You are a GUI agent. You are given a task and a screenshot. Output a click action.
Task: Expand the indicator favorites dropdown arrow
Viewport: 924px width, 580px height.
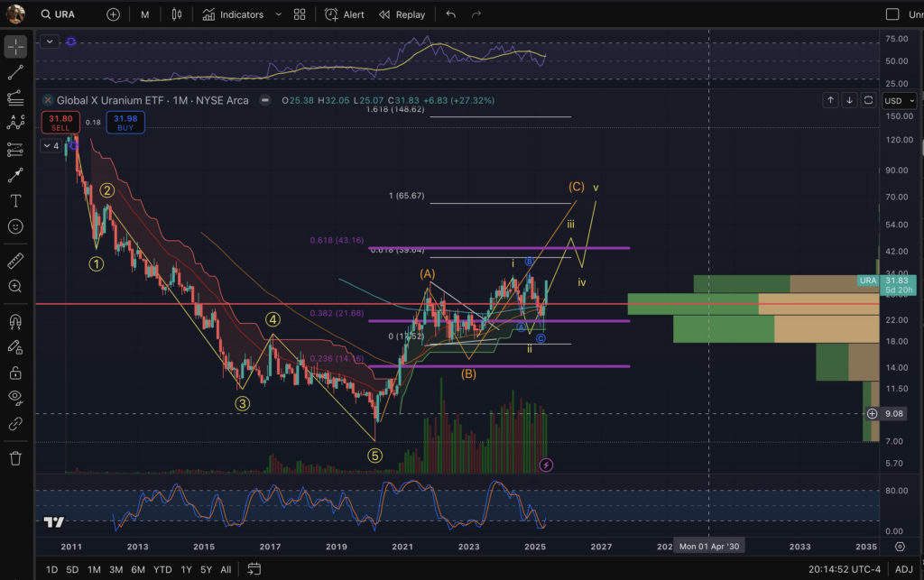278,14
